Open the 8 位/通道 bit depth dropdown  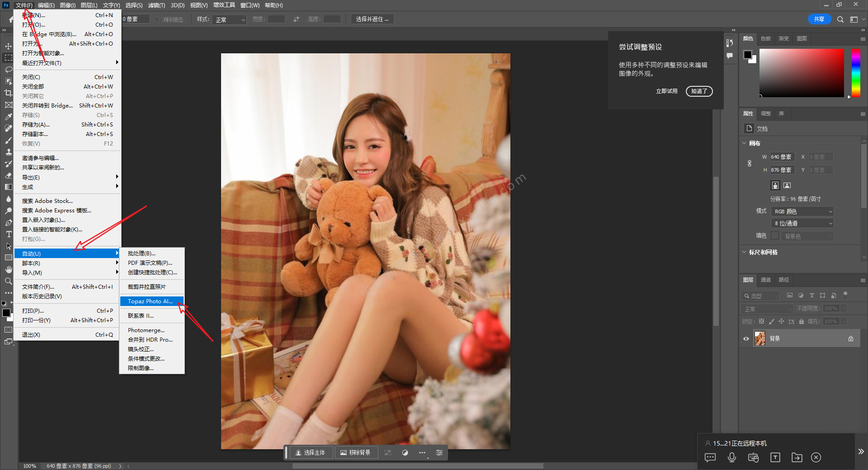point(802,223)
